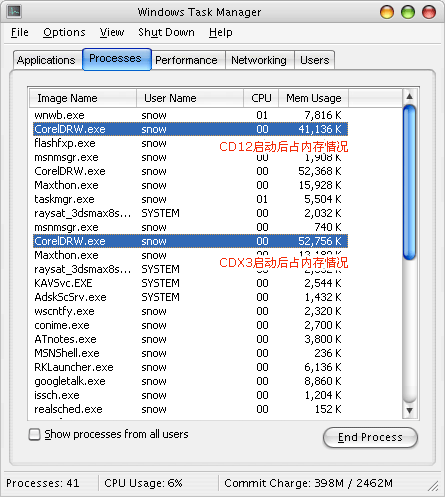Select the Processes tab
Viewport: 445px width, 497px height.
[117, 59]
